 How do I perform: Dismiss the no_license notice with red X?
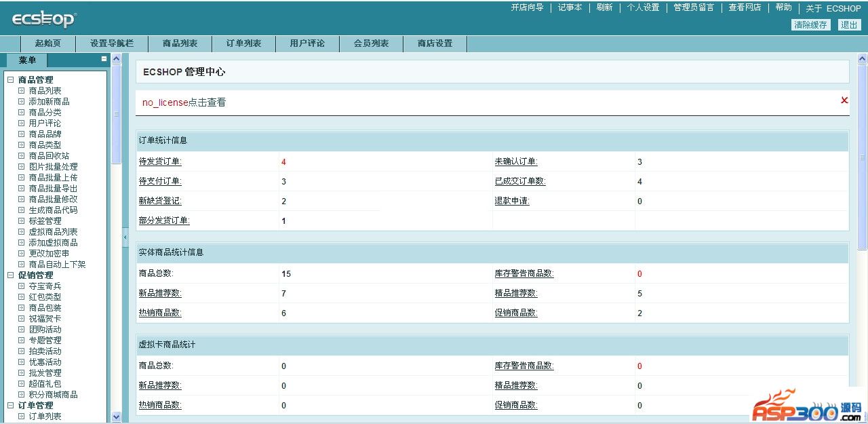[x=844, y=100]
